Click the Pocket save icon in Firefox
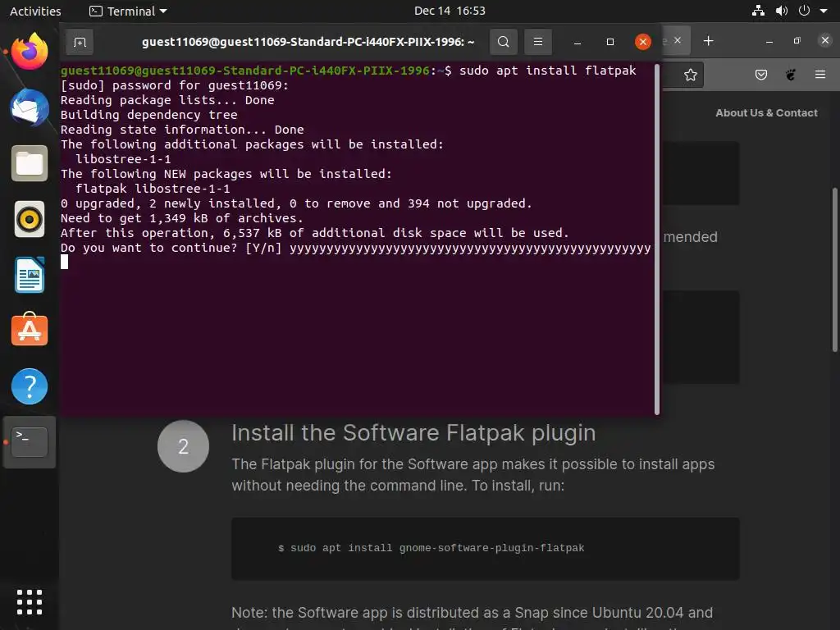The height and width of the screenshot is (630, 840). [x=760, y=75]
